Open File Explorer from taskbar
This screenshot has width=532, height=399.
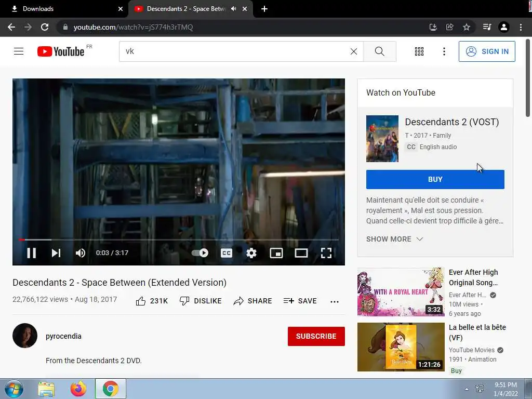pyautogui.click(x=46, y=389)
